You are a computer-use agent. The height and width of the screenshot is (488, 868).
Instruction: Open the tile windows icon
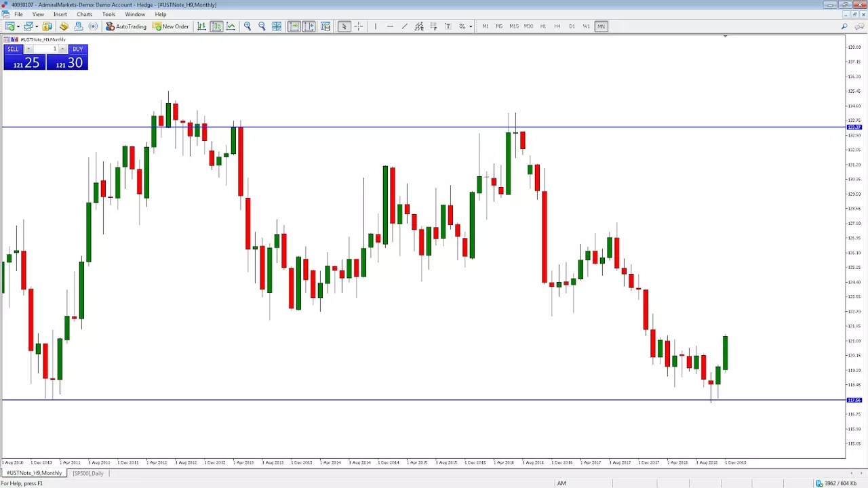pyautogui.click(x=277, y=26)
